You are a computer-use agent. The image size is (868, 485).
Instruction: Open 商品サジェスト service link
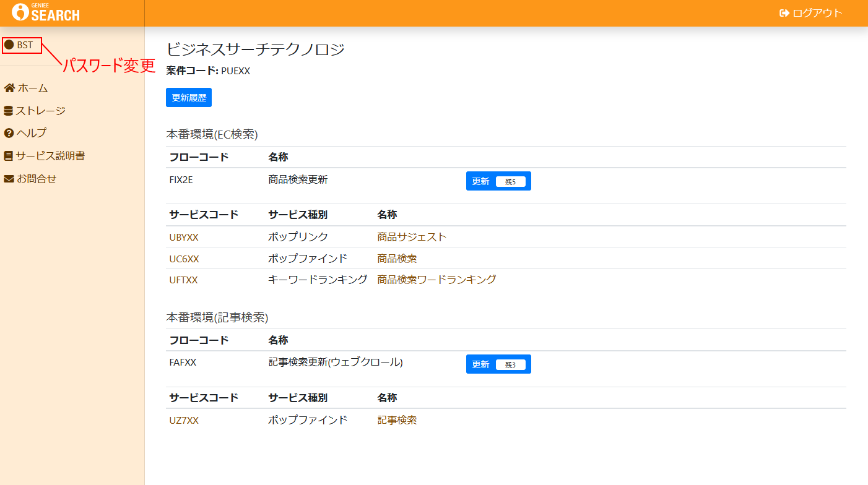(x=412, y=237)
